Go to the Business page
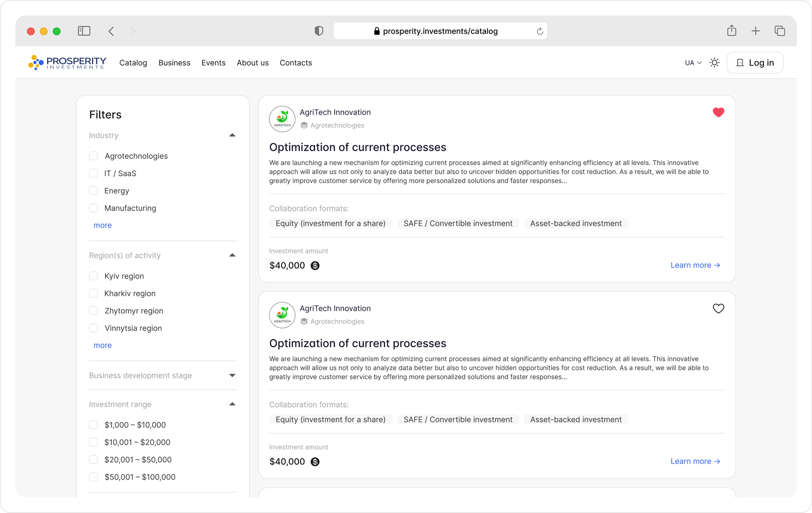This screenshot has width=812, height=513. (174, 63)
